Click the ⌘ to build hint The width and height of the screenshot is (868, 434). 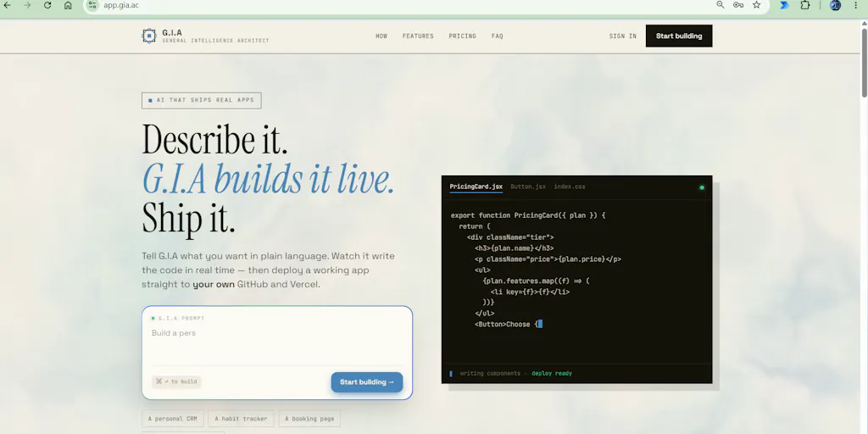[x=176, y=381]
